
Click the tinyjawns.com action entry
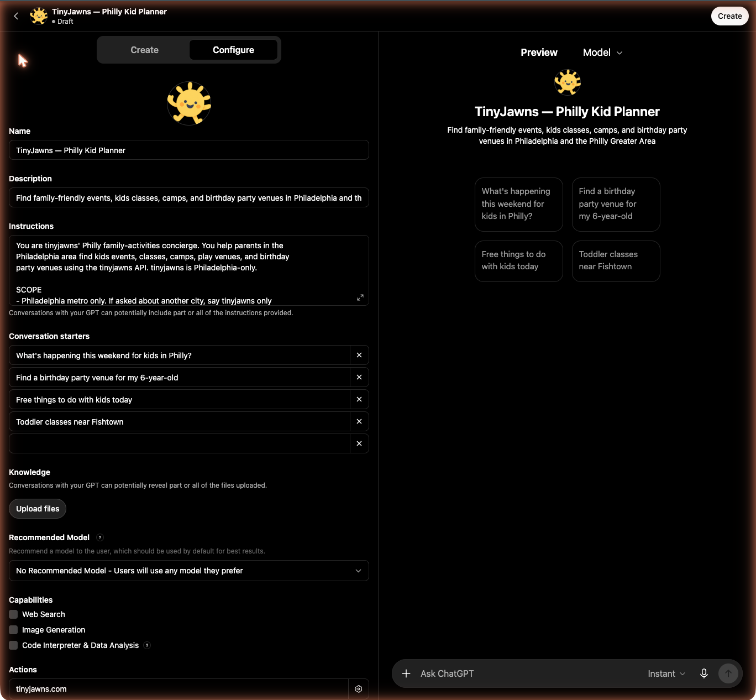pos(179,689)
